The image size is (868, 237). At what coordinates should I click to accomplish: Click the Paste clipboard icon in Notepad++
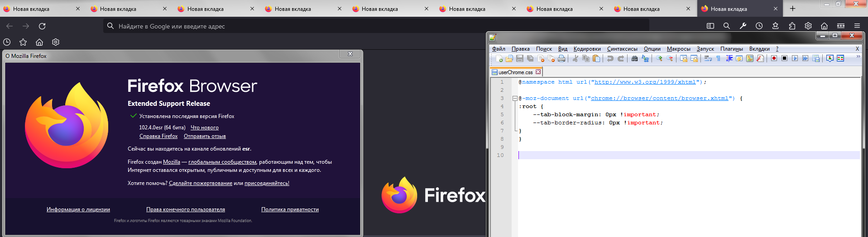click(596, 58)
